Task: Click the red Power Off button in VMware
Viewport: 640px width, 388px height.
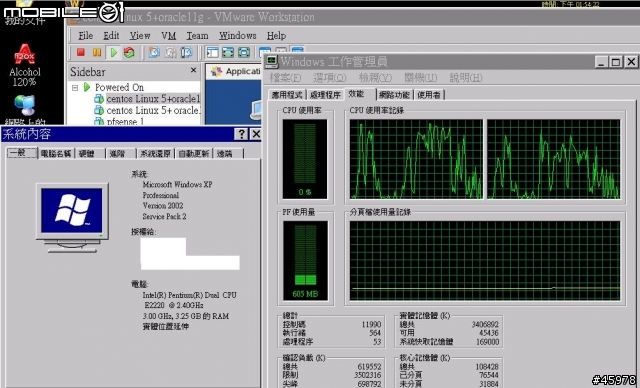Action: tap(80, 52)
